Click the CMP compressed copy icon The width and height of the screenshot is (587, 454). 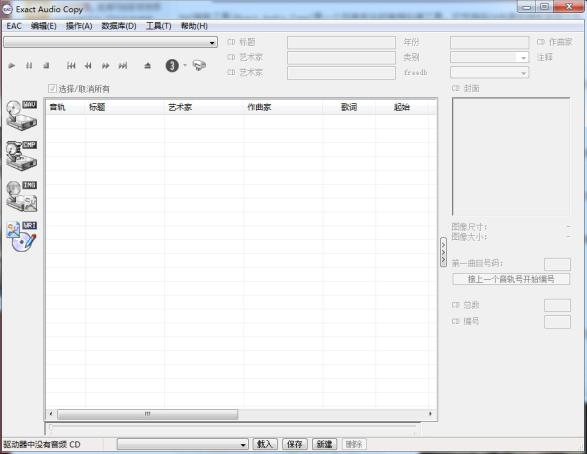click(x=22, y=155)
